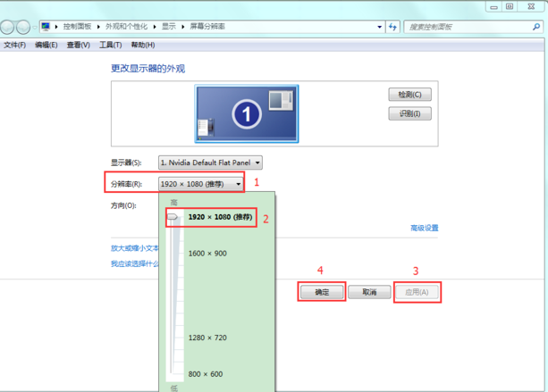
Task: Open the 编辑(E) menu
Action: [46, 45]
